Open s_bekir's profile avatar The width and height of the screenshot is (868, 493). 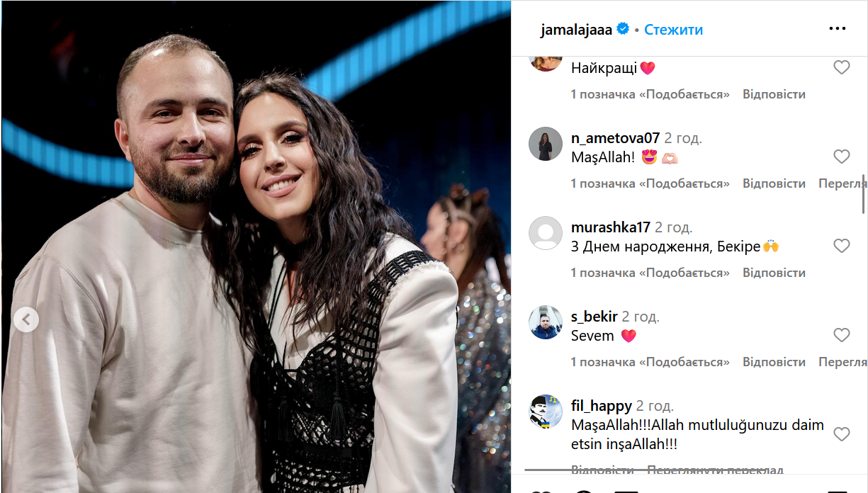click(x=546, y=322)
